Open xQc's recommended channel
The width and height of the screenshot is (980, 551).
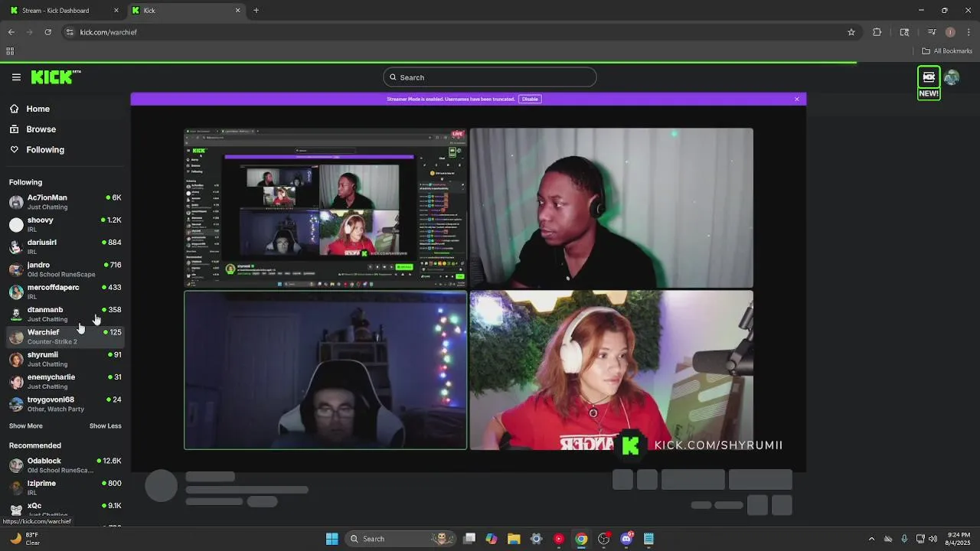65,510
